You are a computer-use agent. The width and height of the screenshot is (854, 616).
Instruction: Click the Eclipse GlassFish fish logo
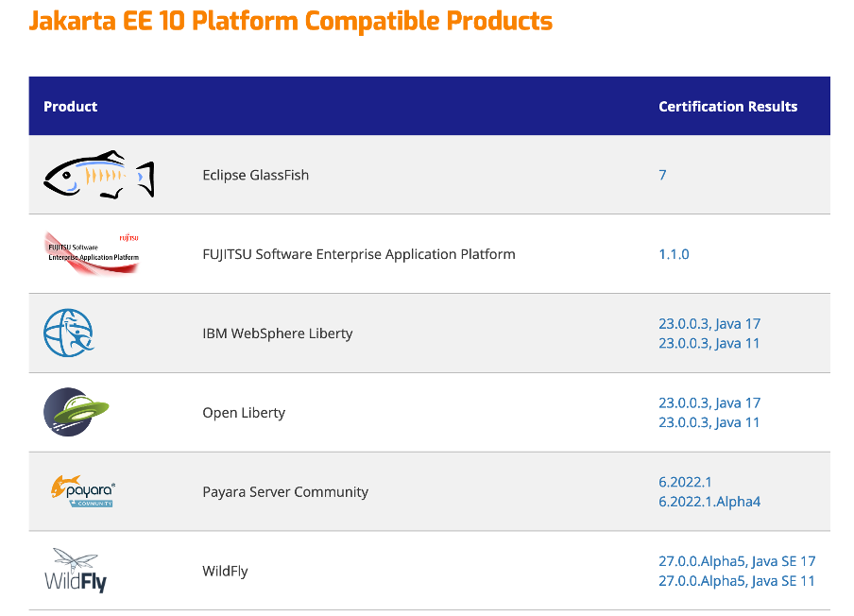tap(97, 174)
